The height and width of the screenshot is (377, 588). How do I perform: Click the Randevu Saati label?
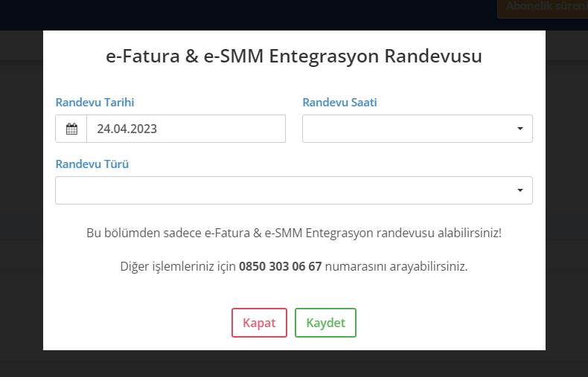click(x=339, y=103)
